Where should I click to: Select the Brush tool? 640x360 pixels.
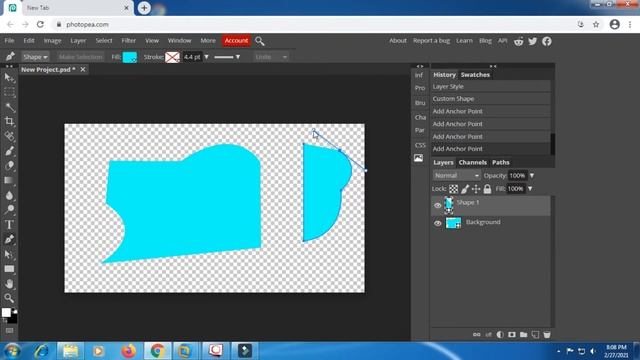[9, 151]
